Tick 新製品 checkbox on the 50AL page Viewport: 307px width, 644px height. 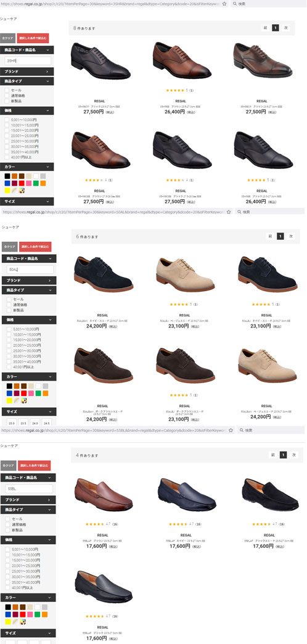click(x=9, y=310)
